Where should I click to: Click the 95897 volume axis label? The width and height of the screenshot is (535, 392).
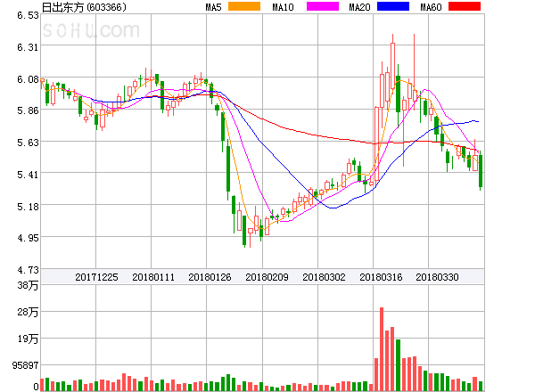coord(25,365)
